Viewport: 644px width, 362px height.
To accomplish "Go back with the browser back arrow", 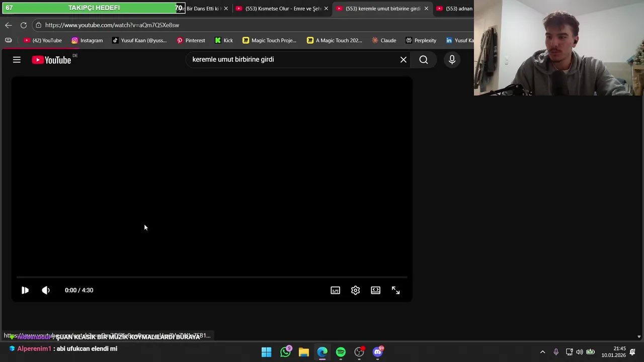I will click(x=9, y=25).
